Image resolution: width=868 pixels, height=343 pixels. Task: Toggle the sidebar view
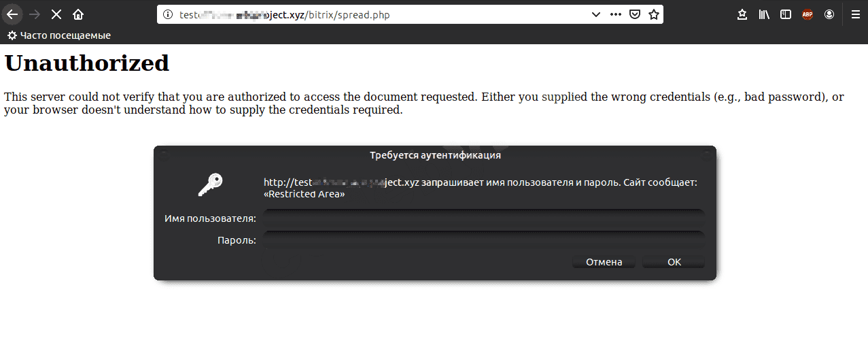(786, 14)
